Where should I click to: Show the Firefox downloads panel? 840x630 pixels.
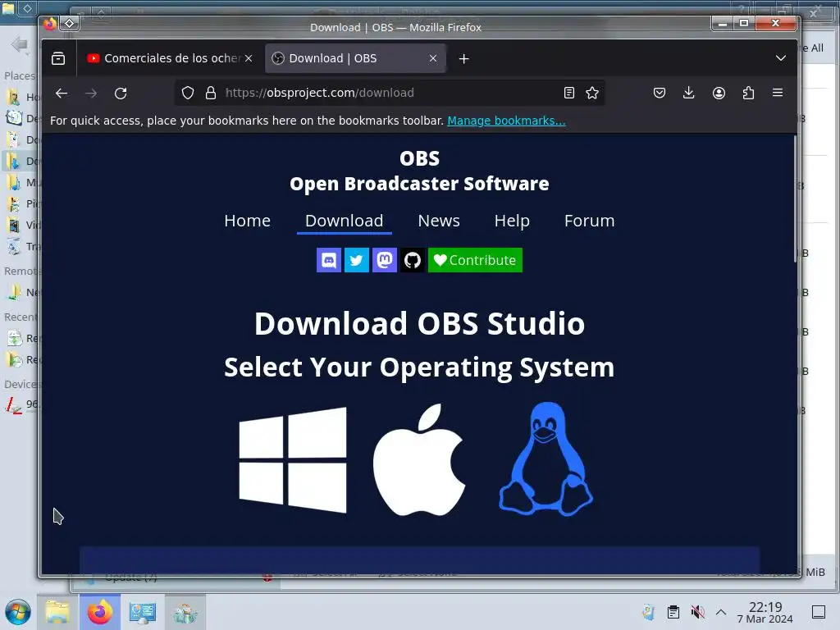689,94
